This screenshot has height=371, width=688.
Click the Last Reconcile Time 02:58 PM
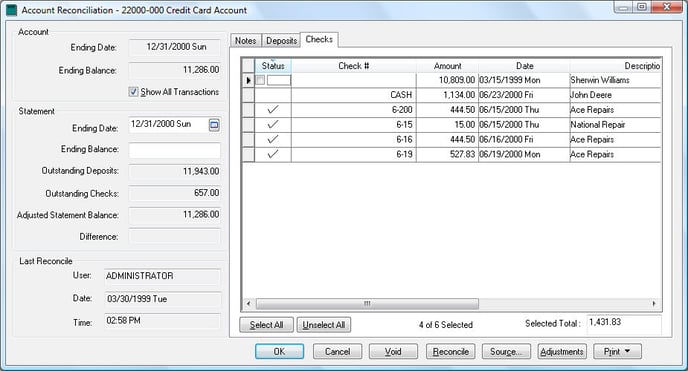pos(162,321)
